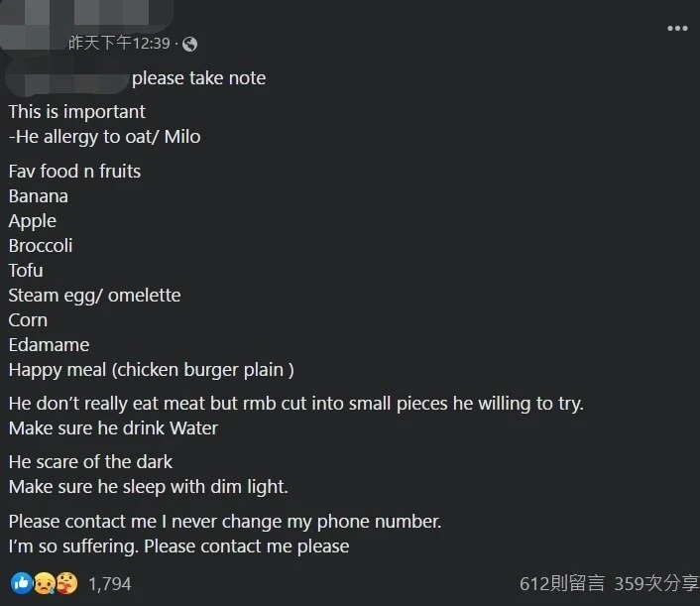The width and height of the screenshot is (700, 606).
Task: Click the 'I'm so suffering' final line
Action: (178, 546)
